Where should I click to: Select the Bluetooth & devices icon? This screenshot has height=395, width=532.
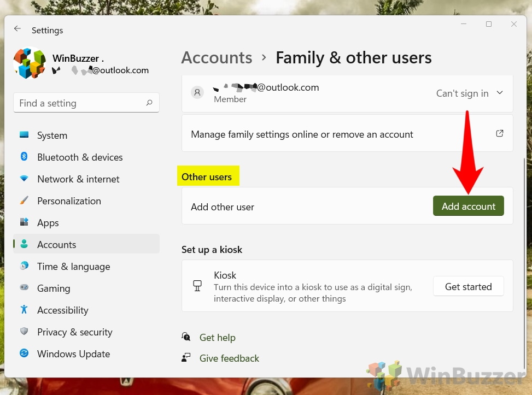pos(24,157)
